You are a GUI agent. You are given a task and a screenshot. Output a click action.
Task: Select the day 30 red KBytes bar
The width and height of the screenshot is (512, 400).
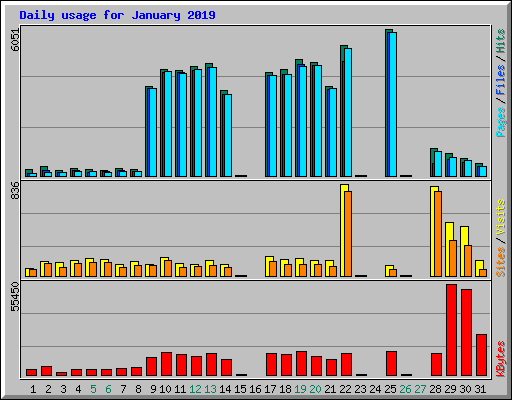coord(466,332)
